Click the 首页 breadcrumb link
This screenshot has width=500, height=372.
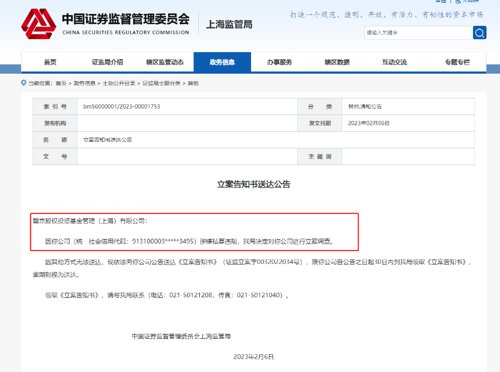tap(61, 83)
